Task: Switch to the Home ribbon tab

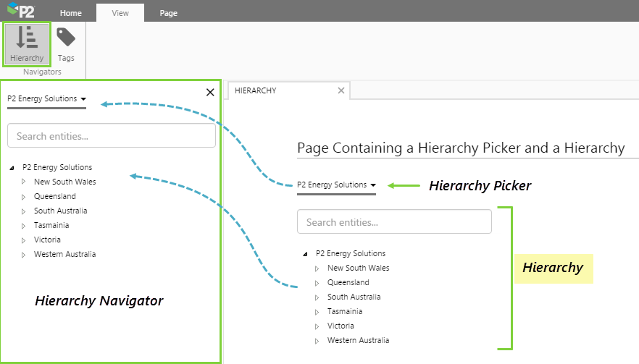Action: [x=70, y=13]
